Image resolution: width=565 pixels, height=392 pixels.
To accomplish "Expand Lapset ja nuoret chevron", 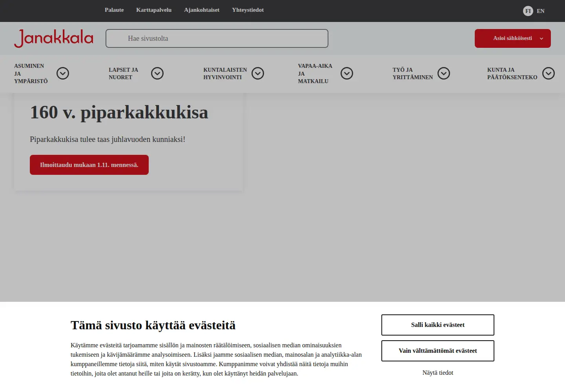I will [x=157, y=73].
